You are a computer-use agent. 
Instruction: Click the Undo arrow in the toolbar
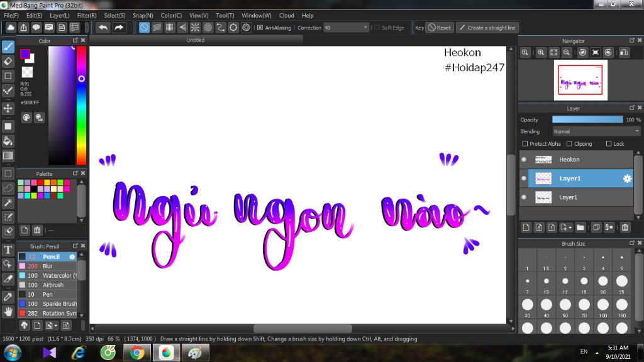pyautogui.click(x=103, y=28)
